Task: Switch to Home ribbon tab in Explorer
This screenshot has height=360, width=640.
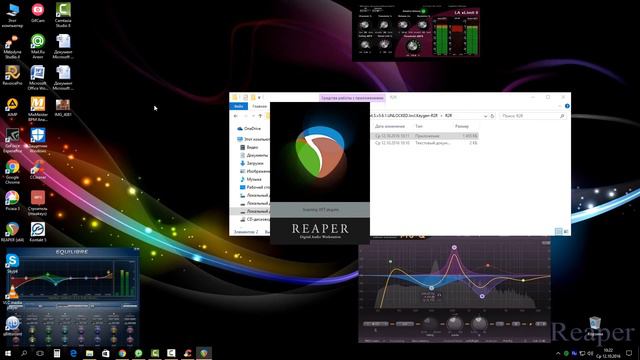Action: (x=260, y=106)
